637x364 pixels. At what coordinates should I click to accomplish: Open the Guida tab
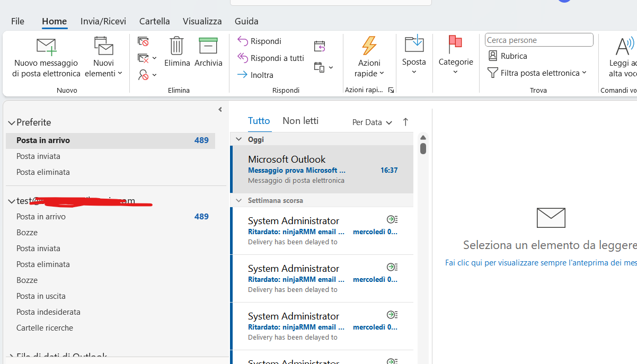tap(246, 21)
